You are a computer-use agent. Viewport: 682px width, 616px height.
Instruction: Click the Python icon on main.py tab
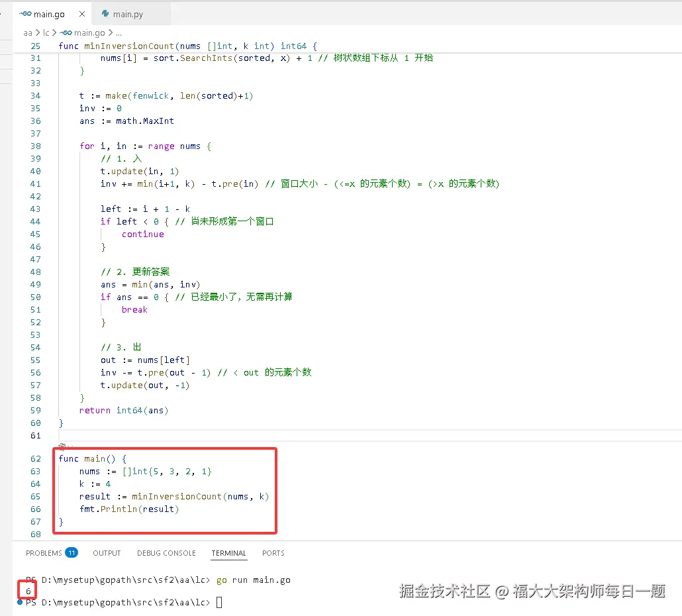click(x=105, y=14)
